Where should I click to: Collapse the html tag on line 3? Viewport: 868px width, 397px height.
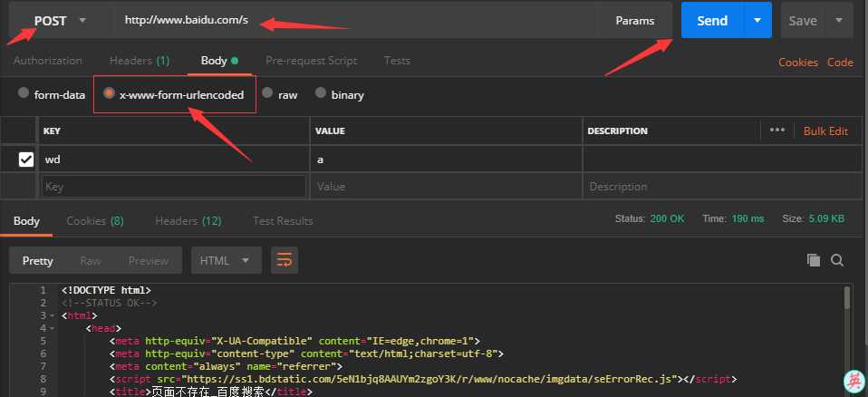52,316
